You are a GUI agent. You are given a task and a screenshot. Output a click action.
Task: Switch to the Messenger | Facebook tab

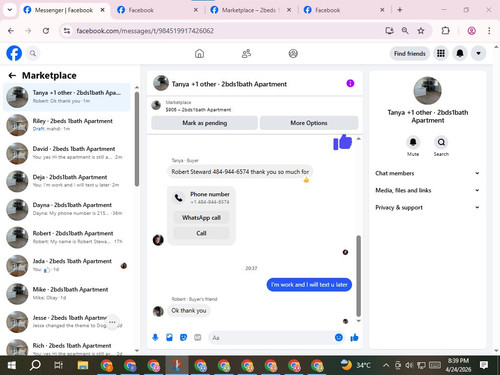coord(63,10)
